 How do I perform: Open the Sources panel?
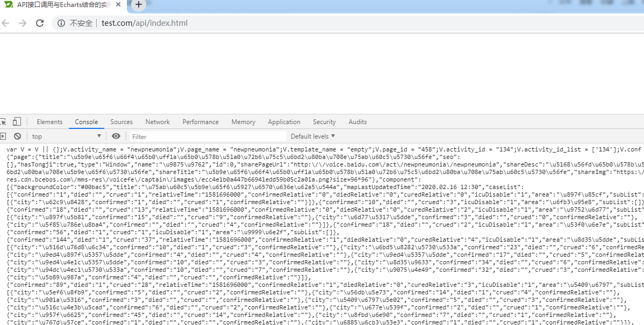[121, 122]
